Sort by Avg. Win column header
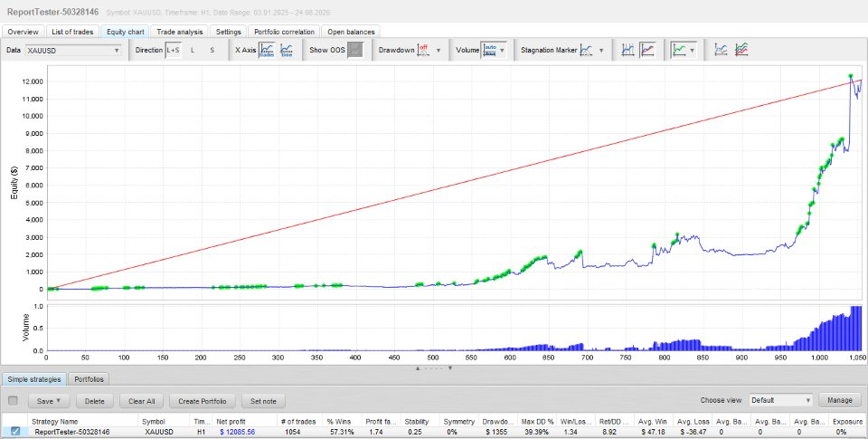The image size is (868, 439). tap(654, 422)
